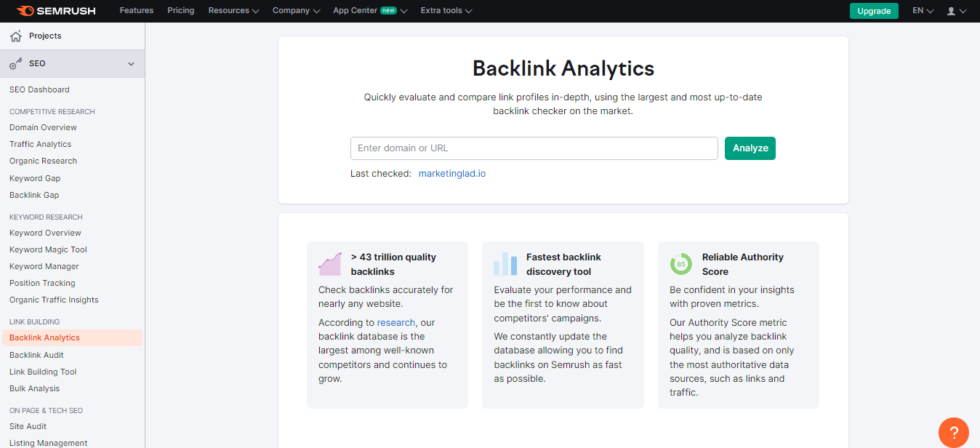Image resolution: width=980 pixels, height=448 pixels.
Task: Click the '> 43 trillion quality backlinks' title
Action: (393, 264)
